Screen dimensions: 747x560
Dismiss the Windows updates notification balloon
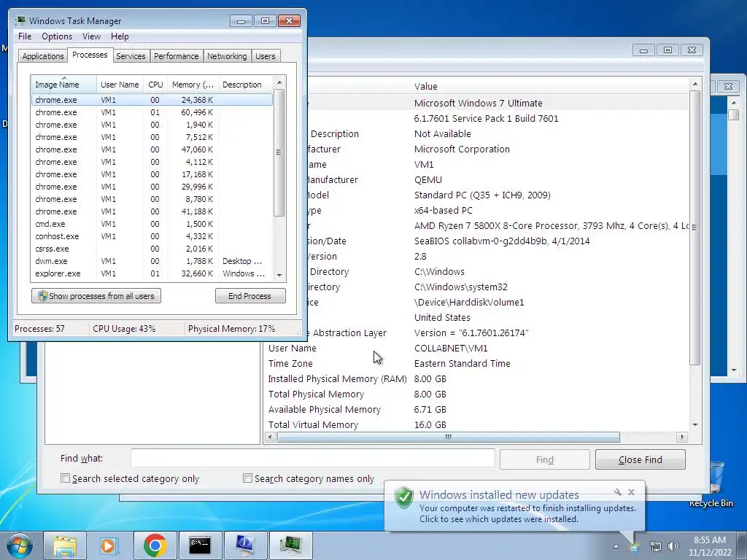631,492
